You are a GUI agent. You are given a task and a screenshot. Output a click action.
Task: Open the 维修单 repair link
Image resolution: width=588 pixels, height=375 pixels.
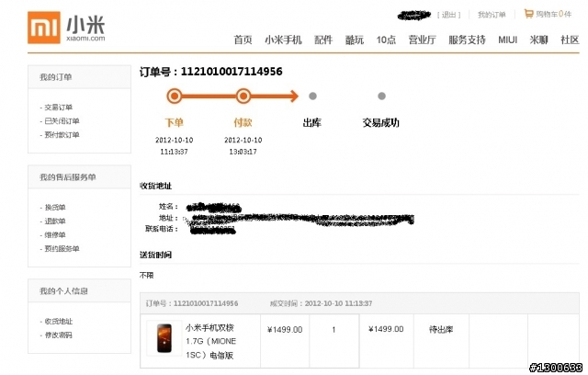(x=55, y=234)
